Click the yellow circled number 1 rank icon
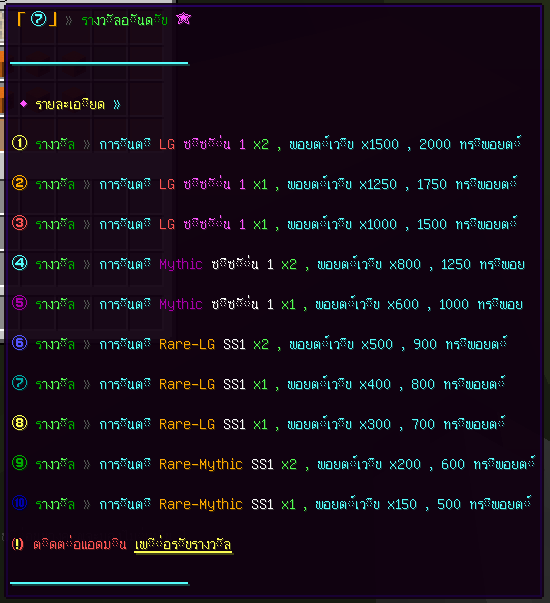 tap(20, 143)
